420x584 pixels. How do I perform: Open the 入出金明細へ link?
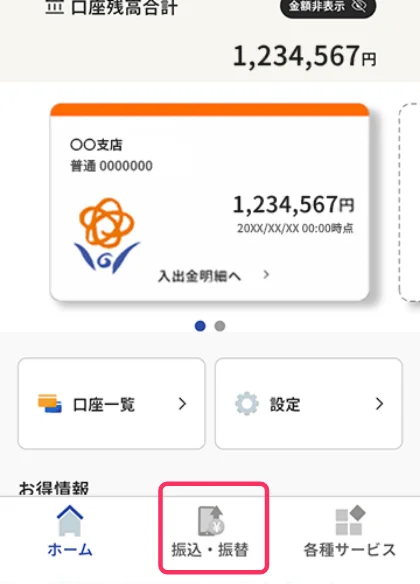click(200, 276)
